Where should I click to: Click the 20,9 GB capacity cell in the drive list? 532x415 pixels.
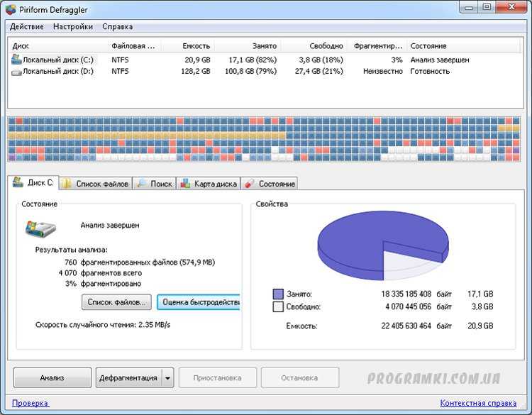click(197, 60)
